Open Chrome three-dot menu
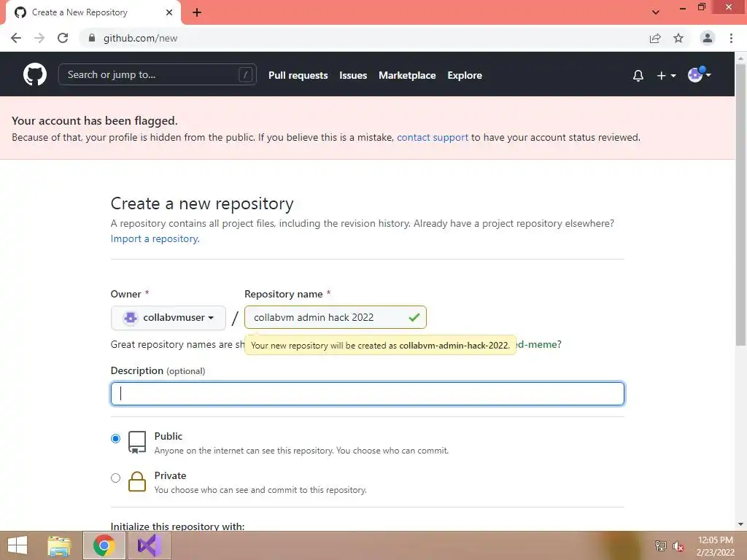 point(731,38)
